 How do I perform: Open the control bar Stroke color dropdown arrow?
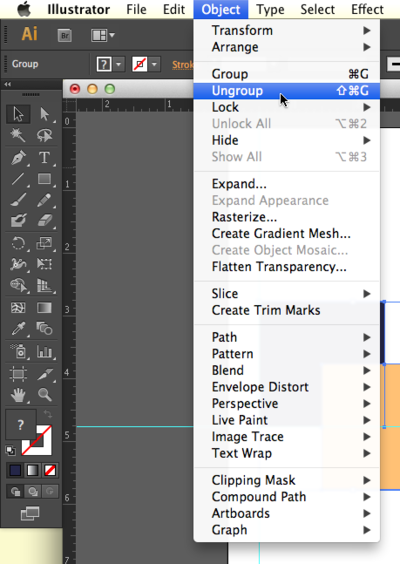point(154,65)
